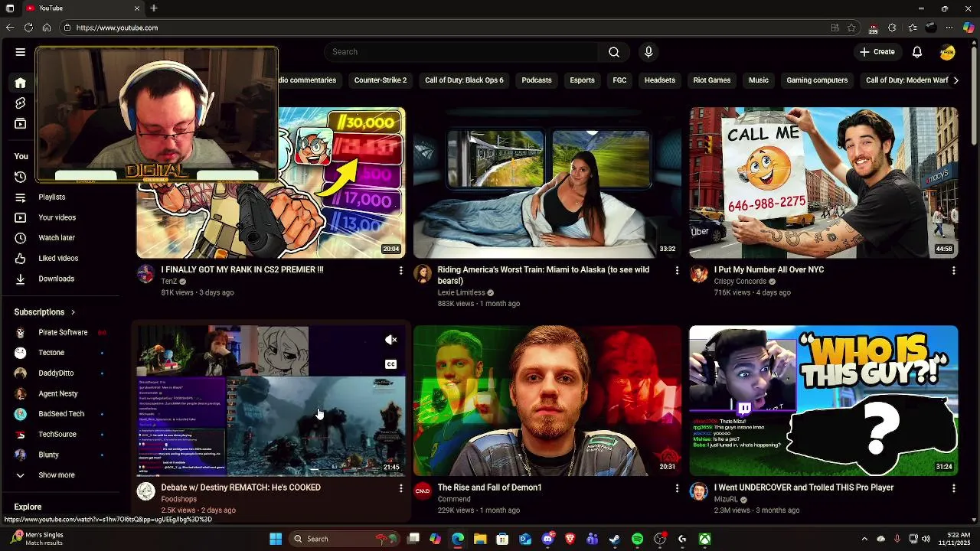This screenshot has height=551, width=980.
Task: Open options for Riding America's Worst Train
Action: pyautogui.click(x=677, y=270)
